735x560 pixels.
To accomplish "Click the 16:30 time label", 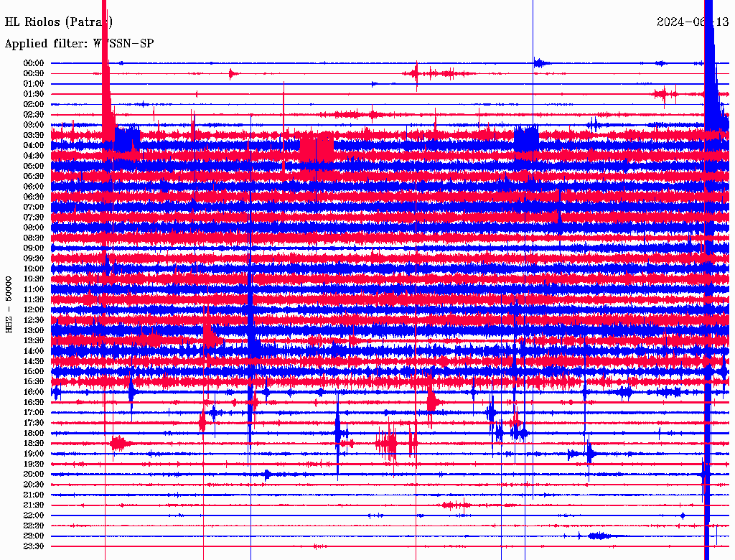I will pyautogui.click(x=34, y=402).
